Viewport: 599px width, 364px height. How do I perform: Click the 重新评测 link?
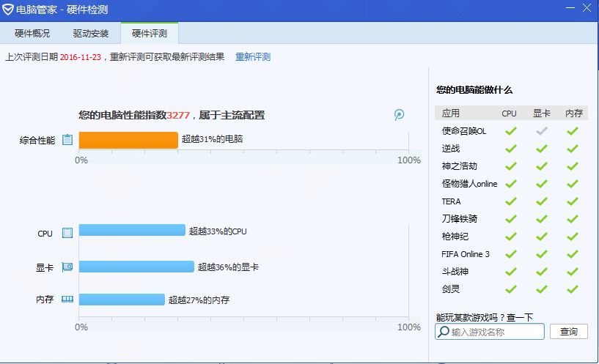(253, 57)
